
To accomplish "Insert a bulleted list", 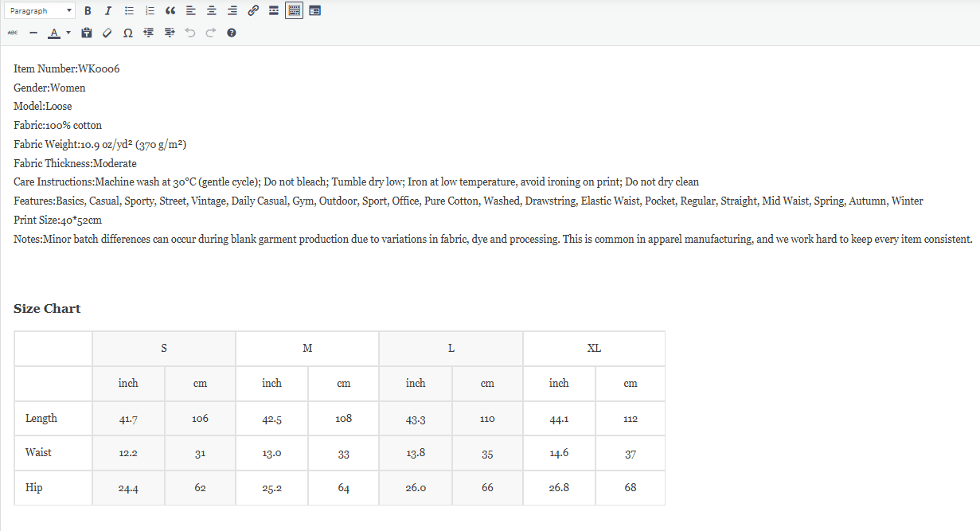I will 129,11.
